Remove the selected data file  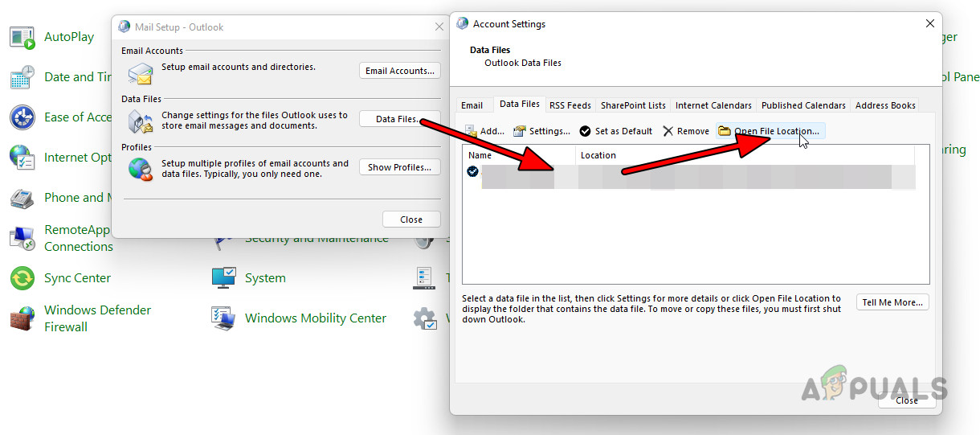686,131
